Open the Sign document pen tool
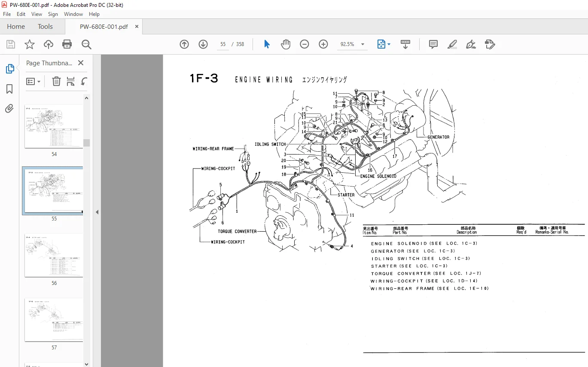The image size is (588, 367). [471, 44]
